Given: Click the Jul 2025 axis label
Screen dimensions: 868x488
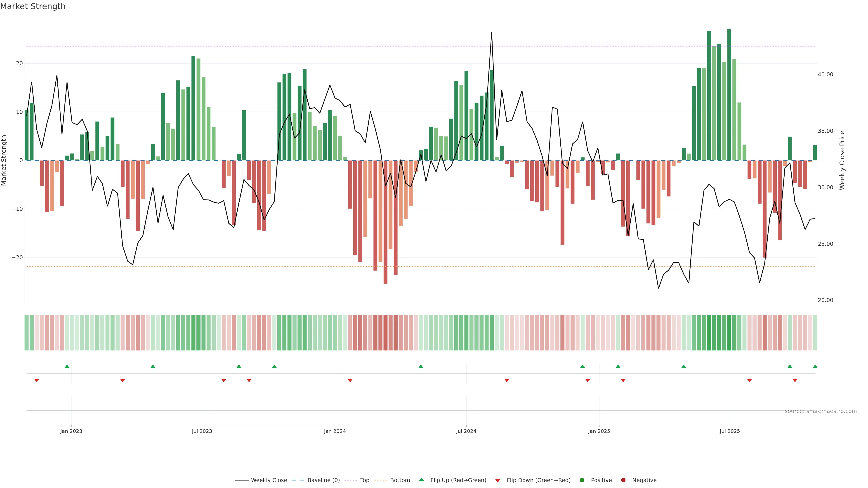Looking at the screenshot, I should tap(729, 431).
